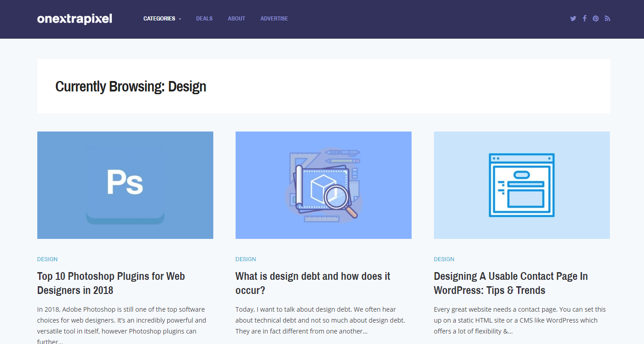Click Design category label above Contact Page article
Image resolution: width=644 pixels, height=344 pixels.
pyautogui.click(x=444, y=259)
